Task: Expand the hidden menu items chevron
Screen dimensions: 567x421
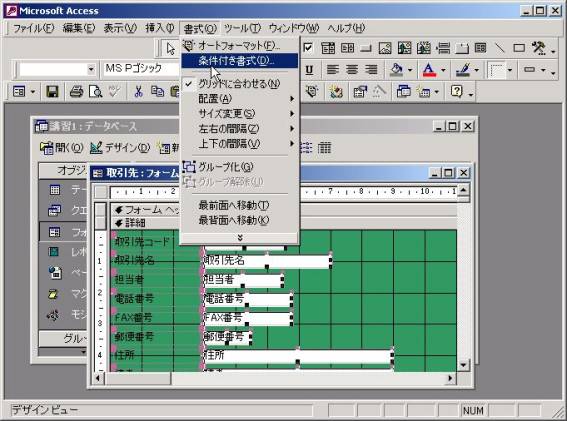Action: (x=239, y=237)
